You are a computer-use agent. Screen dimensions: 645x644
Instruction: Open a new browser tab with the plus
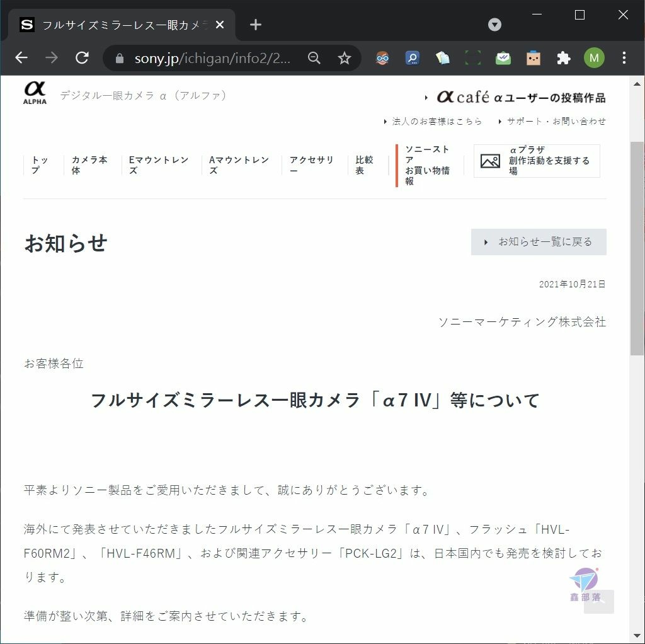pos(256,25)
